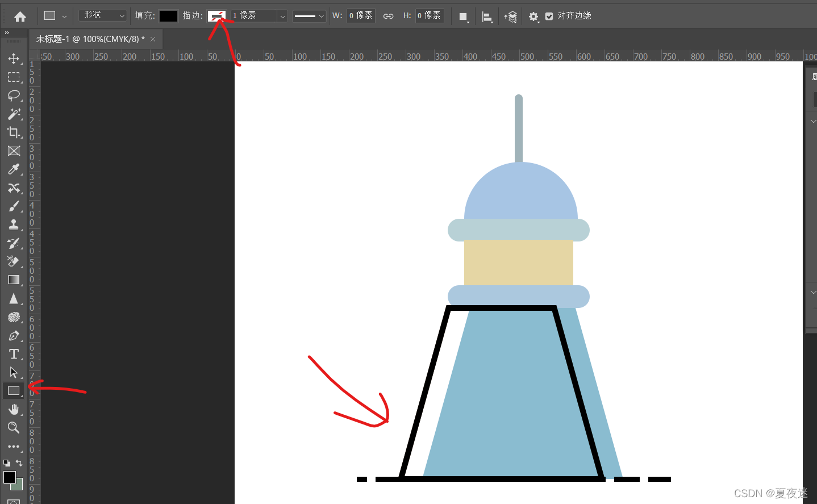Open the stroke line style dropdown
The height and width of the screenshot is (504, 817).
309,16
